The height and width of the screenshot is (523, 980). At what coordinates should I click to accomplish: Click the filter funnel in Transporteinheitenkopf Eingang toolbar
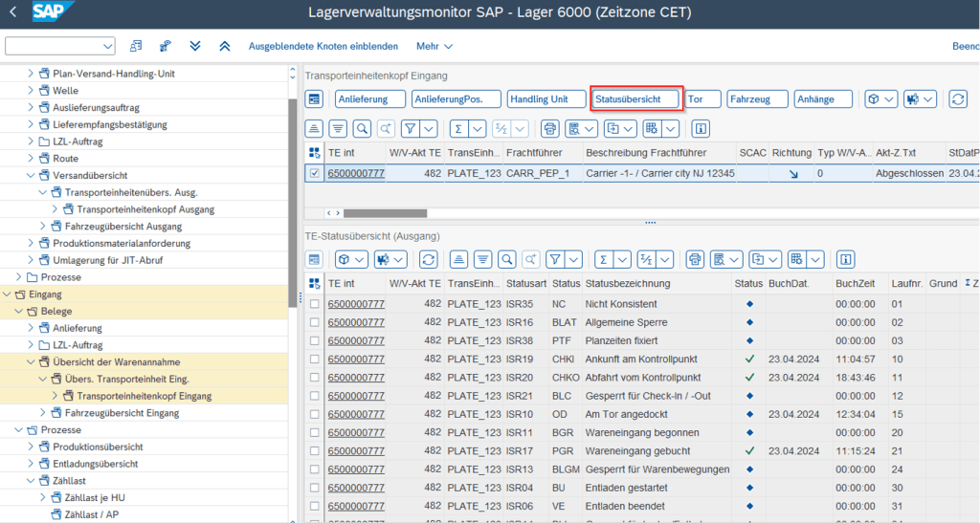pyautogui.click(x=410, y=129)
